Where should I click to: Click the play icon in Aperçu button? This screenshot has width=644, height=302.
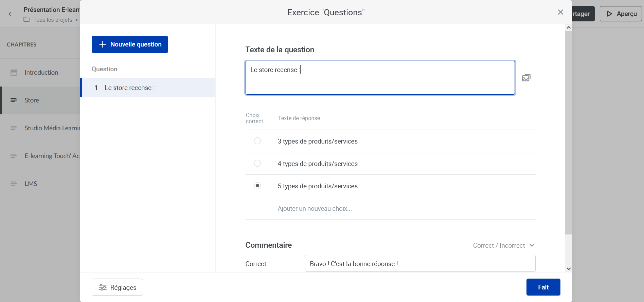[609, 14]
